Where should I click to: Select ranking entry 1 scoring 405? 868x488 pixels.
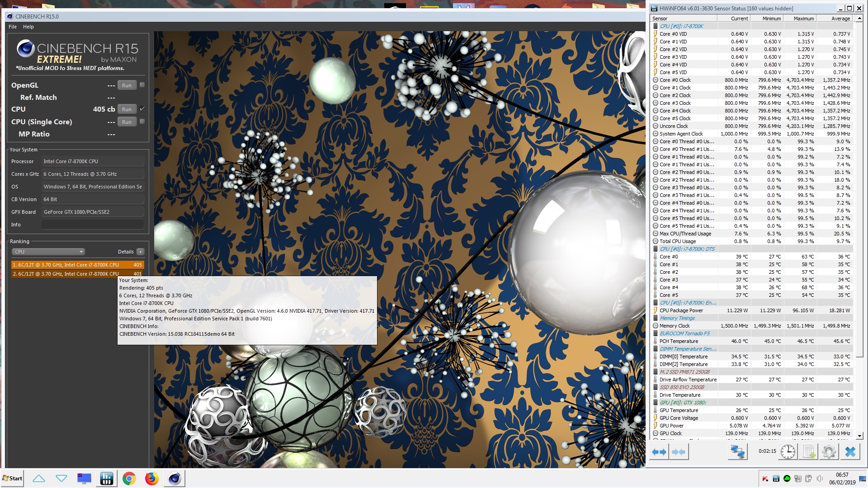(x=77, y=265)
